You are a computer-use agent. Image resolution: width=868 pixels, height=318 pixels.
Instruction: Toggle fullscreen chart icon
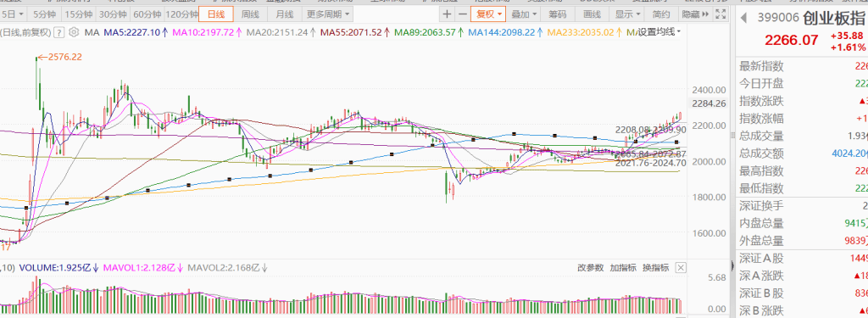(721, 14)
